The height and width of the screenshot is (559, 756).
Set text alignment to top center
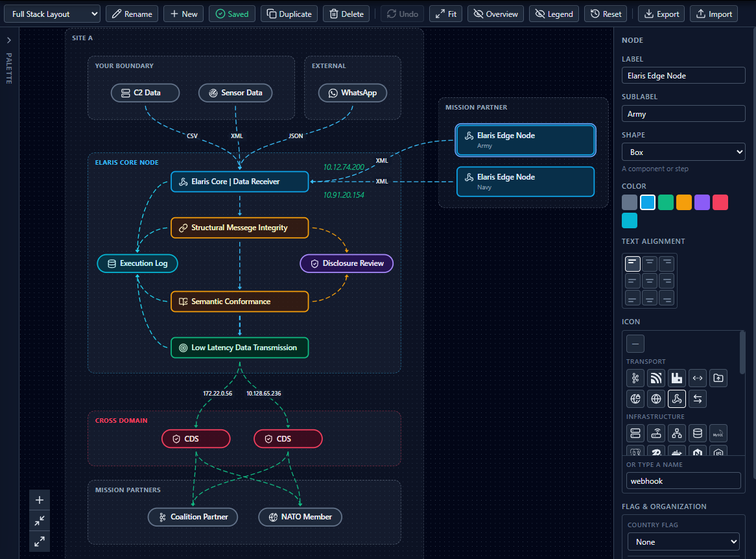pos(650,263)
